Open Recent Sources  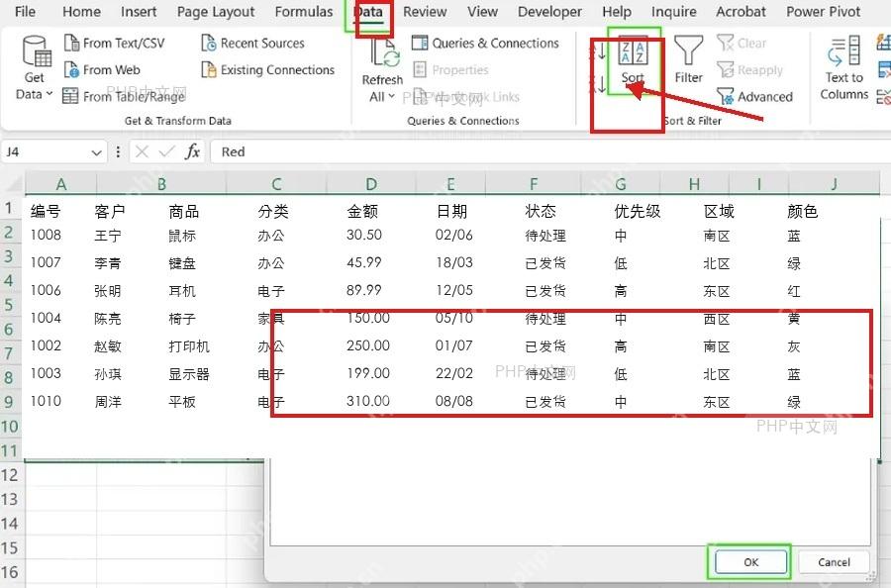coord(252,44)
